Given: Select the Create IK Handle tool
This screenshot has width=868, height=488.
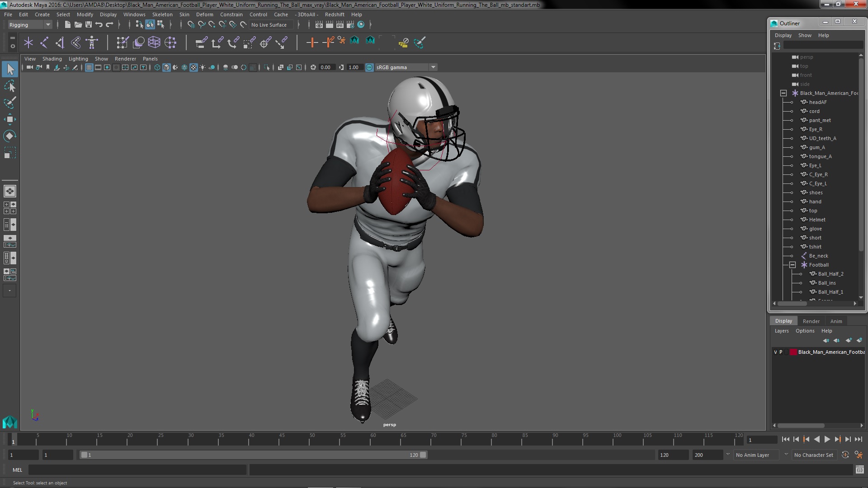Looking at the screenshot, I should click(x=60, y=42).
